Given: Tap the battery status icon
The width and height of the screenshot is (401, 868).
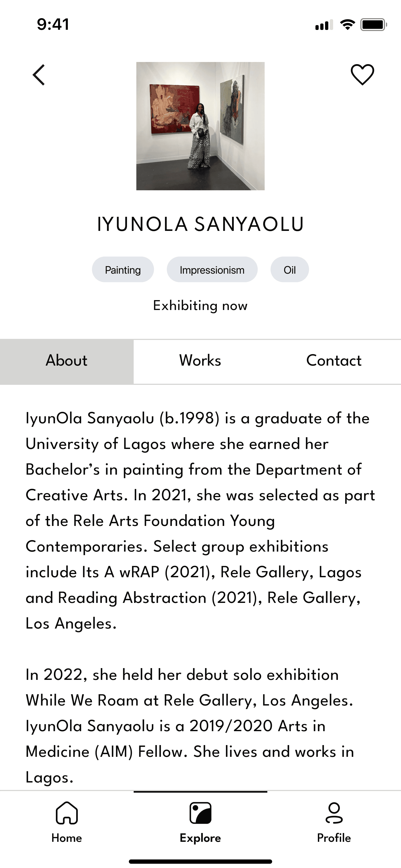Looking at the screenshot, I should tap(374, 25).
